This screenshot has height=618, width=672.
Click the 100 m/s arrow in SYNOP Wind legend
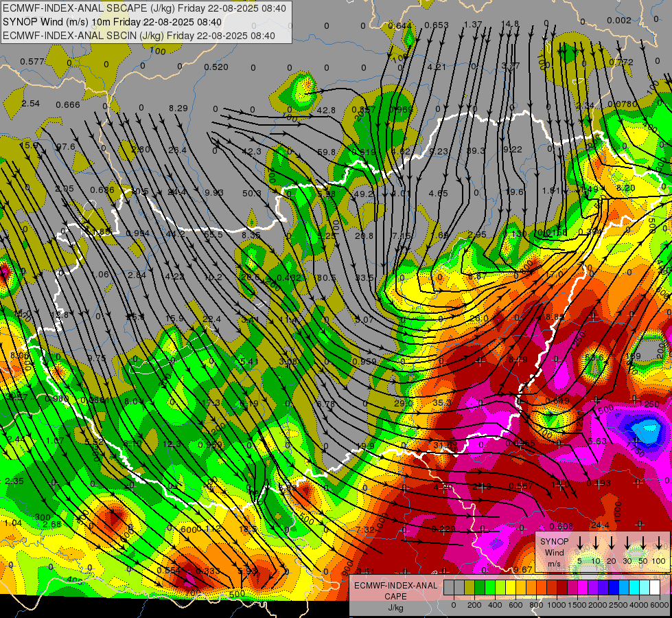(659, 543)
